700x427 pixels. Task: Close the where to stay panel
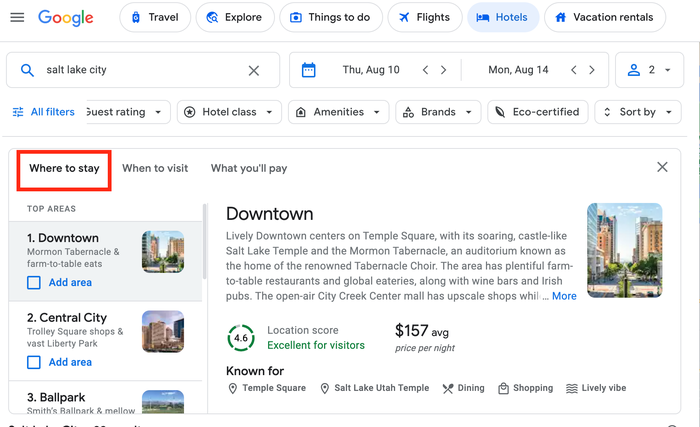coord(662,167)
